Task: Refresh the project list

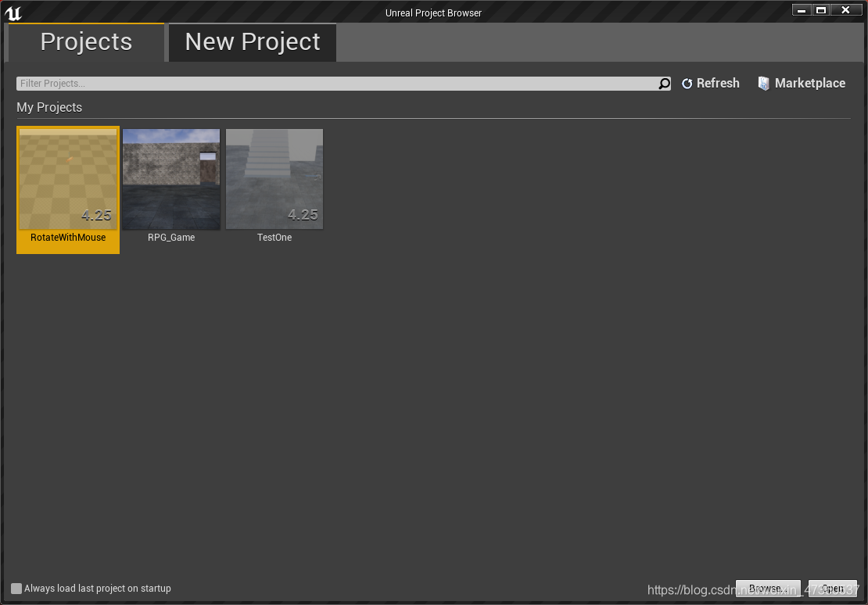Action: 711,84
